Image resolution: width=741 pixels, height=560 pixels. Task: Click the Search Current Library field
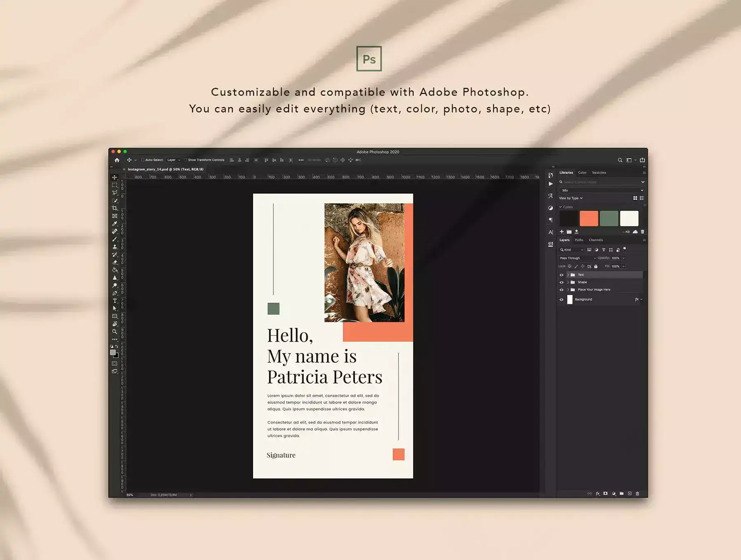(599, 182)
